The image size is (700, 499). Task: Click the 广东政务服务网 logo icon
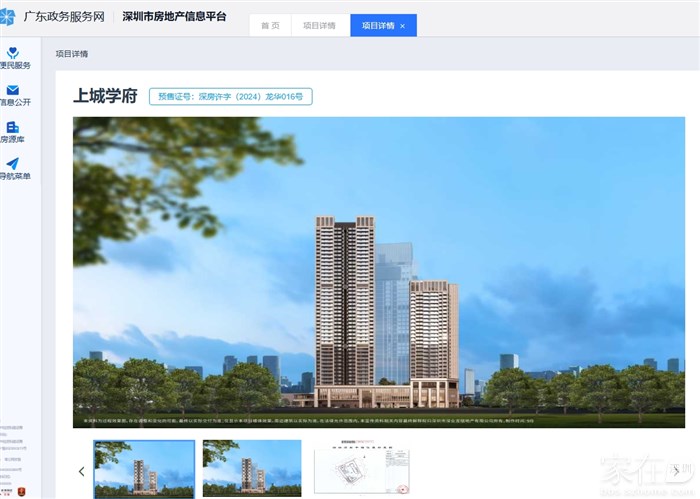pos(8,16)
